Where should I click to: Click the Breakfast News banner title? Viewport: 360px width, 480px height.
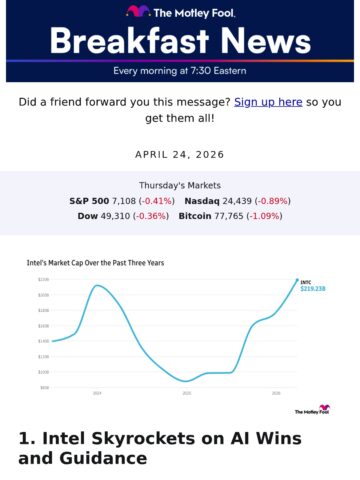pos(180,41)
